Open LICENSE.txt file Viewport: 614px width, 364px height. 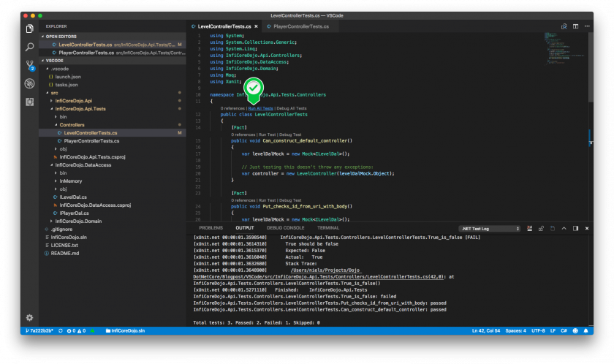(x=112, y=246)
